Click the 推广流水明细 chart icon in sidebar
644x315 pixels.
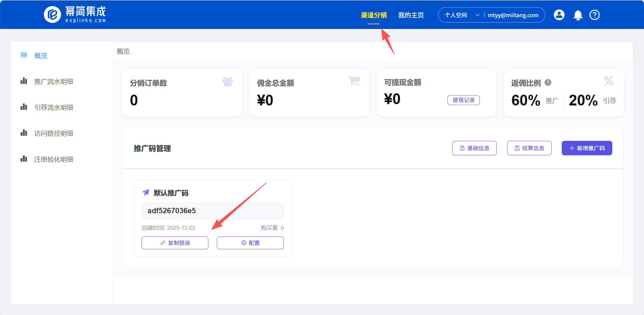click(x=24, y=81)
